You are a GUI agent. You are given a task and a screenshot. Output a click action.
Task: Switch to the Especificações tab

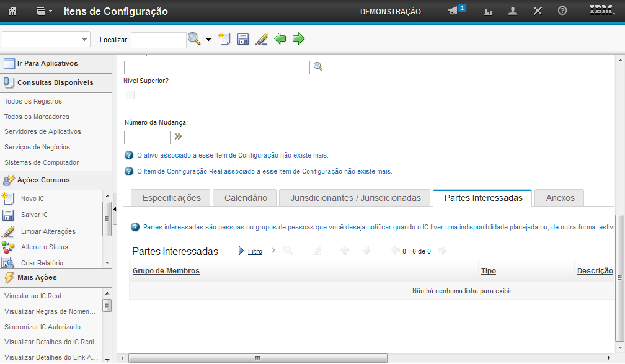click(x=172, y=198)
